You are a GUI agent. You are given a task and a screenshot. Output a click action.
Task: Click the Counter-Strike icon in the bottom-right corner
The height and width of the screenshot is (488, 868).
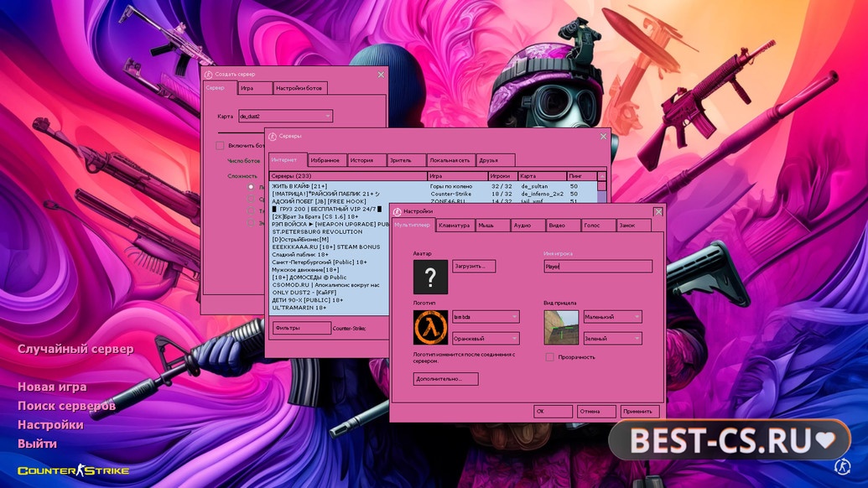pyautogui.click(x=842, y=466)
